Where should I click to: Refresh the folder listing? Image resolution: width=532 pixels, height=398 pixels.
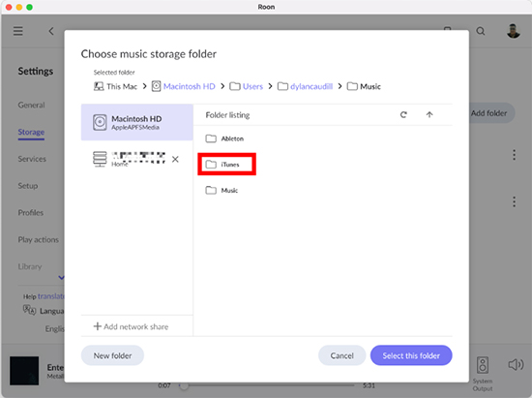pyautogui.click(x=403, y=115)
